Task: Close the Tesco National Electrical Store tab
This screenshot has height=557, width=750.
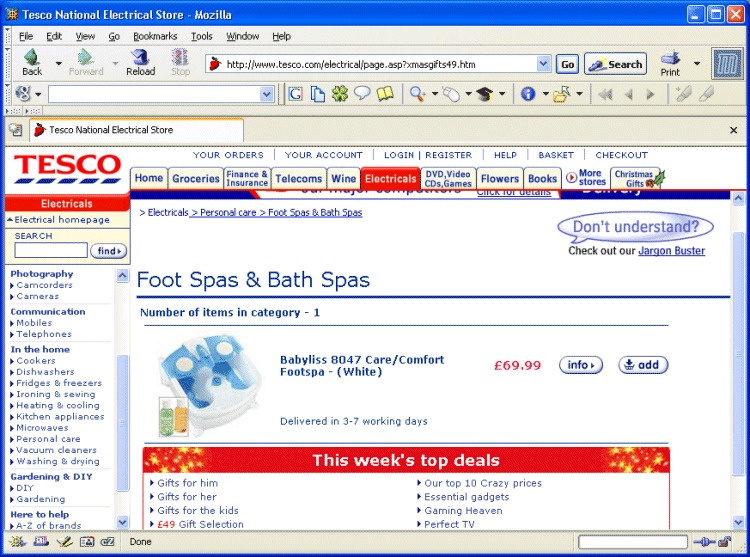Action: coord(733,130)
